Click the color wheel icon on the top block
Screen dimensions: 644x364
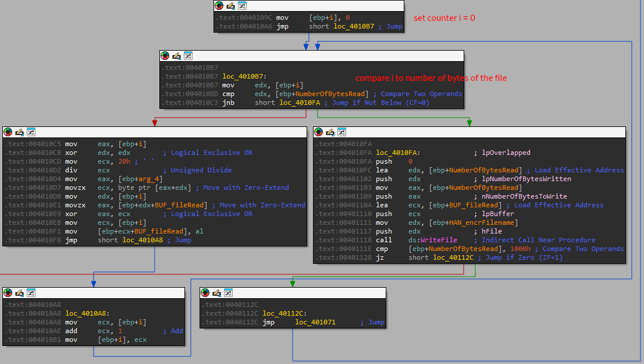coord(218,5)
